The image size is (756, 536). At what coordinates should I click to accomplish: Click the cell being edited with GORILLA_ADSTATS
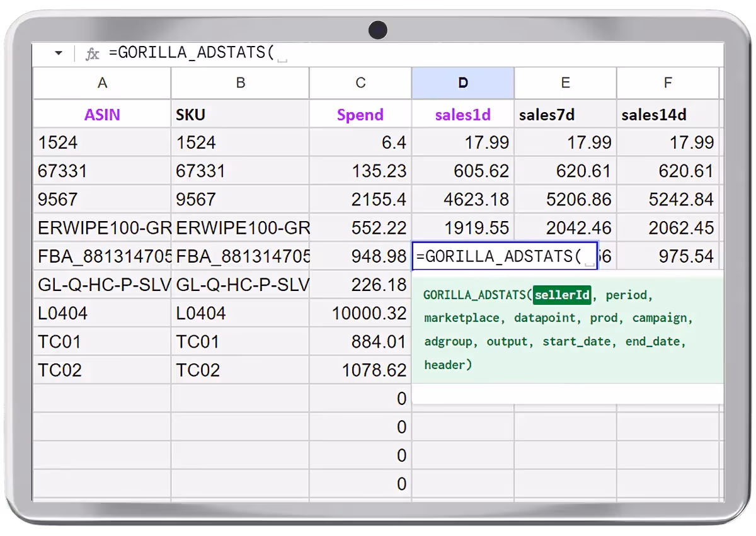pos(504,256)
